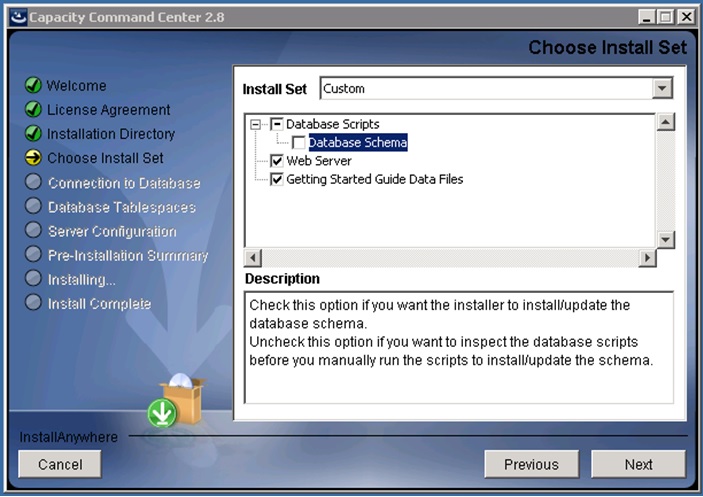Click the Install Set Custom combo field
703x497 pixels.
tap(496, 88)
